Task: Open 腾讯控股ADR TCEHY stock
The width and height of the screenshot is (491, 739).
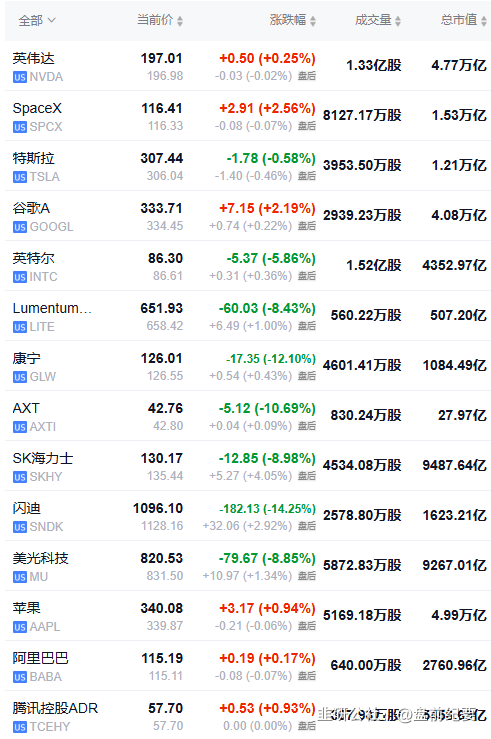Action: point(248,715)
